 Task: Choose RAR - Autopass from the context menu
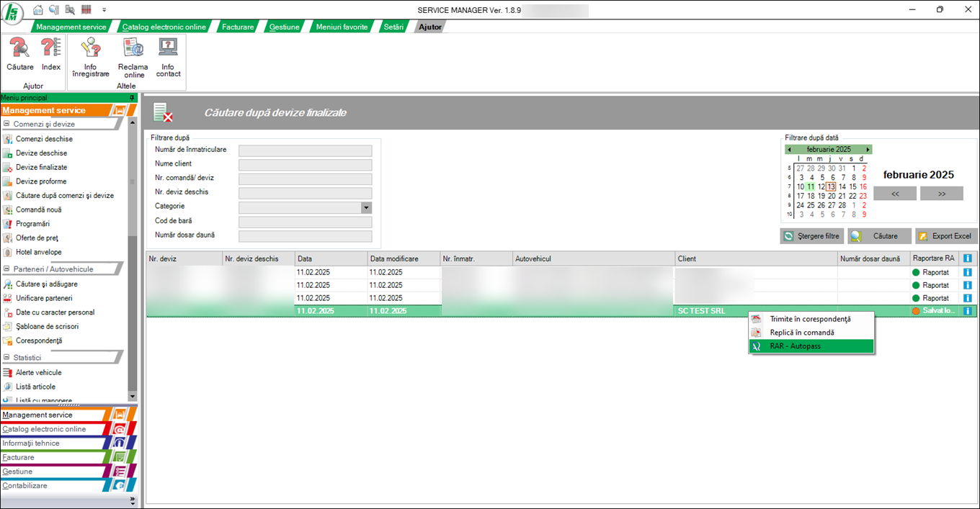(795, 346)
